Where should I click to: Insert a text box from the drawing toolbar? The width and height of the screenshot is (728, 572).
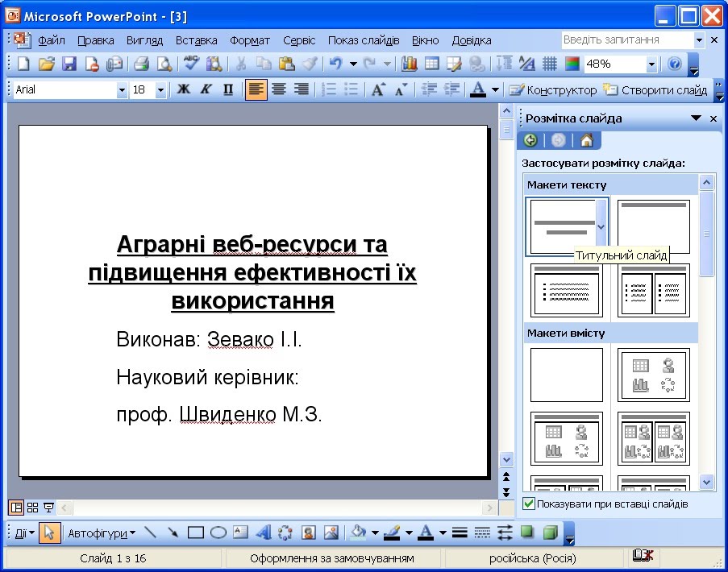point(240,533)
